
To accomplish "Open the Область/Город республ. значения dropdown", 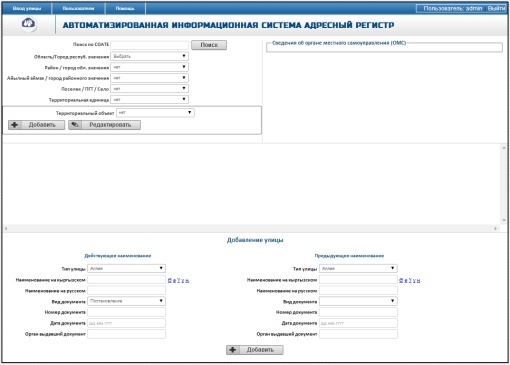I will 150,56.
